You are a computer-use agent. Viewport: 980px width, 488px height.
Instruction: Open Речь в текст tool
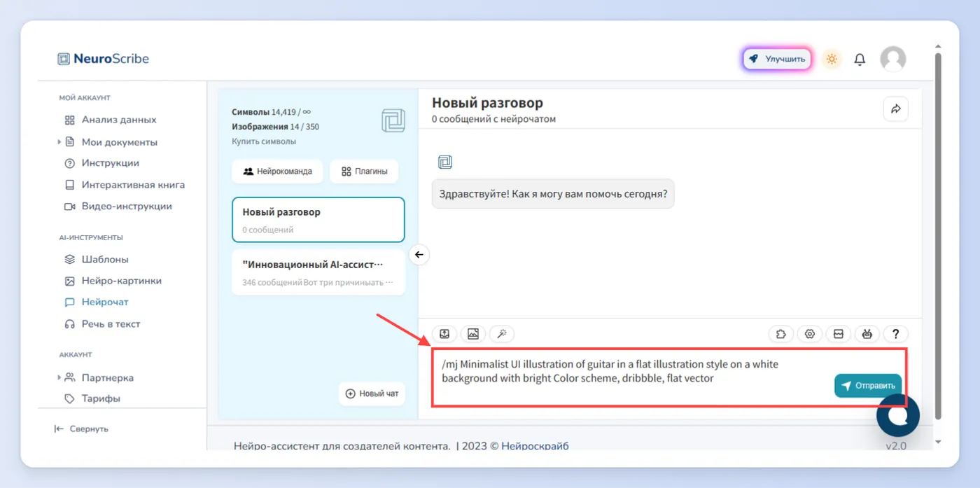click(x=111, y=324)
